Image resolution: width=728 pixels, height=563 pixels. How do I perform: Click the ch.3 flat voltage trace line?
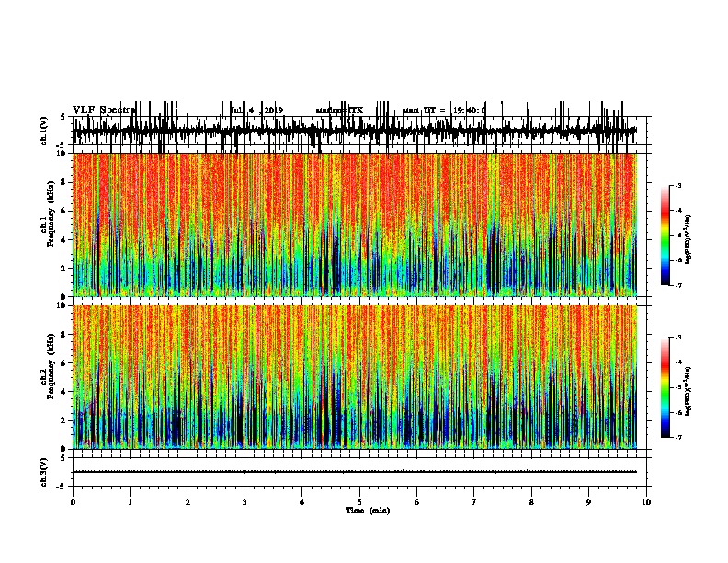click(355, 472)
